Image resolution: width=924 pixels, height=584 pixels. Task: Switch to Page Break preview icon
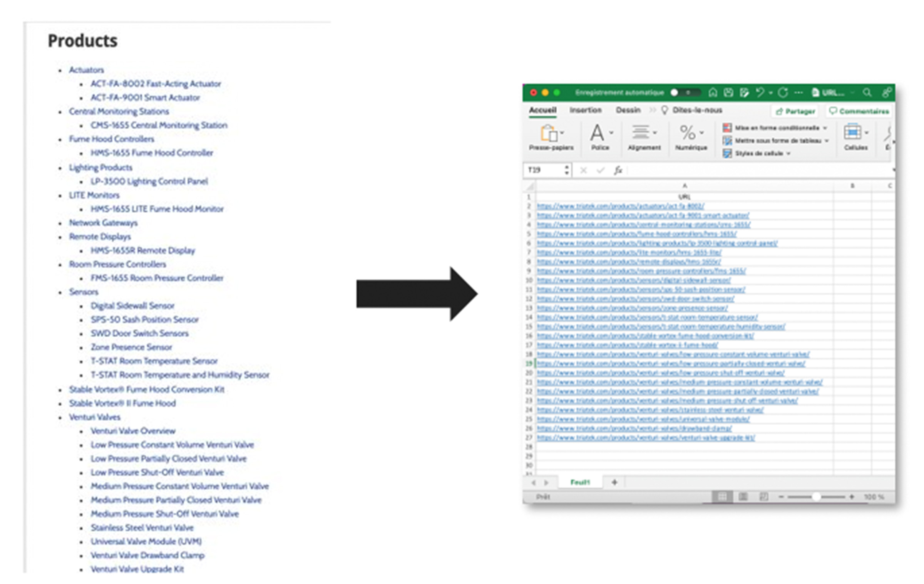(763, 497)
